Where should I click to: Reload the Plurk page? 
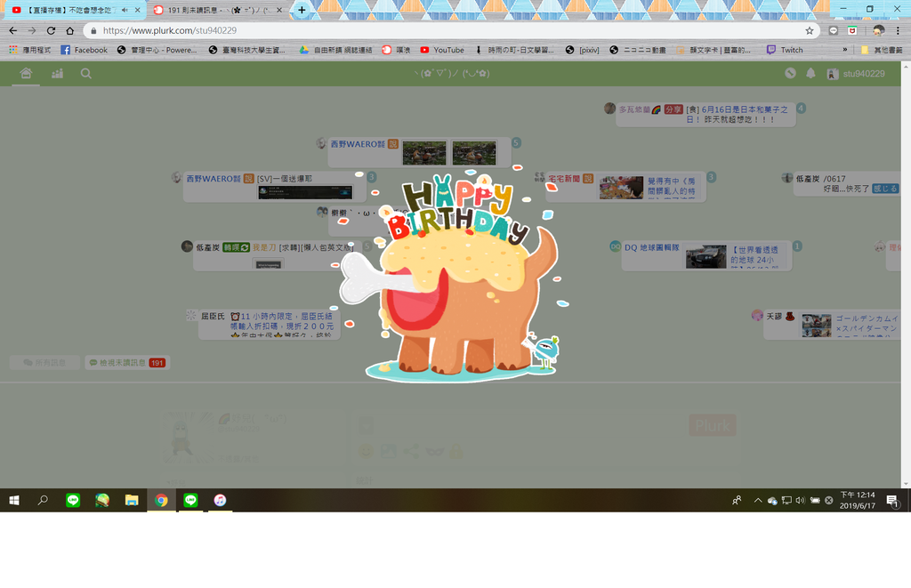pos(51,30)
